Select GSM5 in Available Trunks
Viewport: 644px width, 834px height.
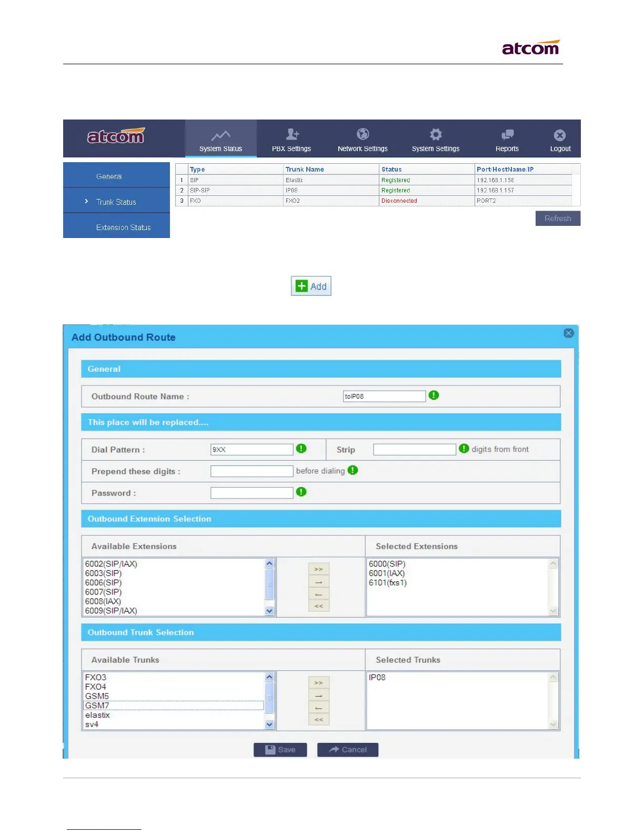point(97,697)
